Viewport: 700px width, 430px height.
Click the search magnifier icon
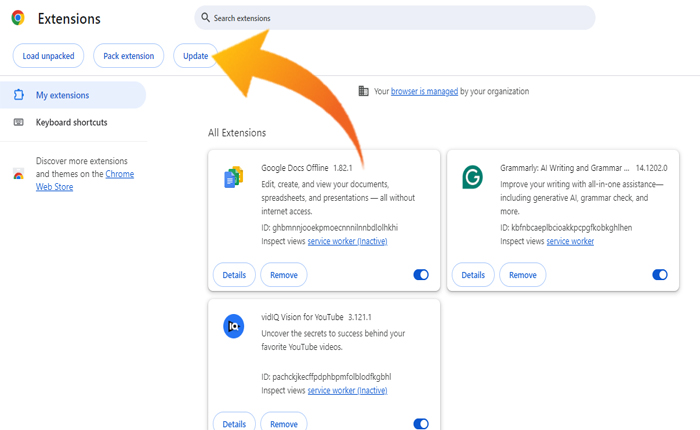click(x=205, y=18)
